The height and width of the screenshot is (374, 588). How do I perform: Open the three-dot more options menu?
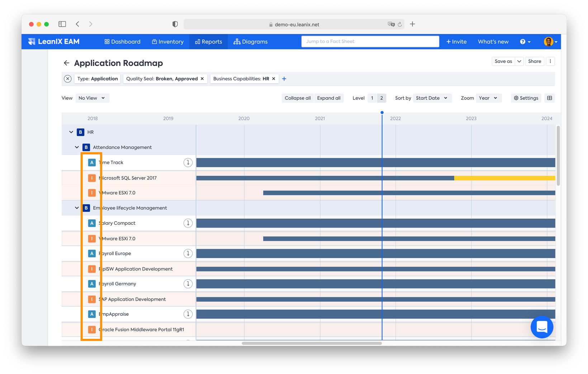point(550,61)
